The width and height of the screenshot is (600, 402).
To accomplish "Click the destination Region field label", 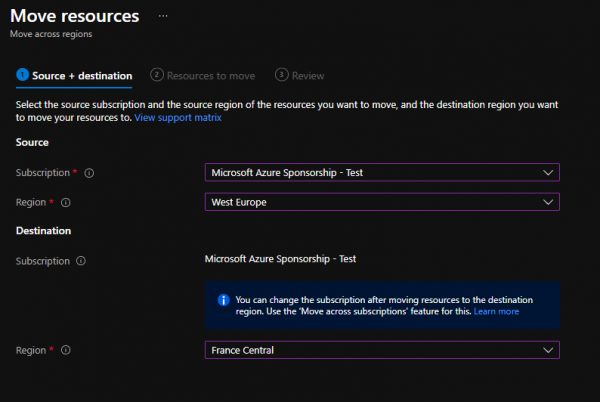I will [31, 350].
